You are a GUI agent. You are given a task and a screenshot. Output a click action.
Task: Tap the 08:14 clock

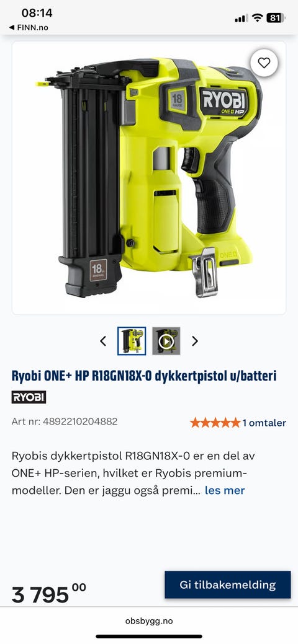(x=37, y=13)
